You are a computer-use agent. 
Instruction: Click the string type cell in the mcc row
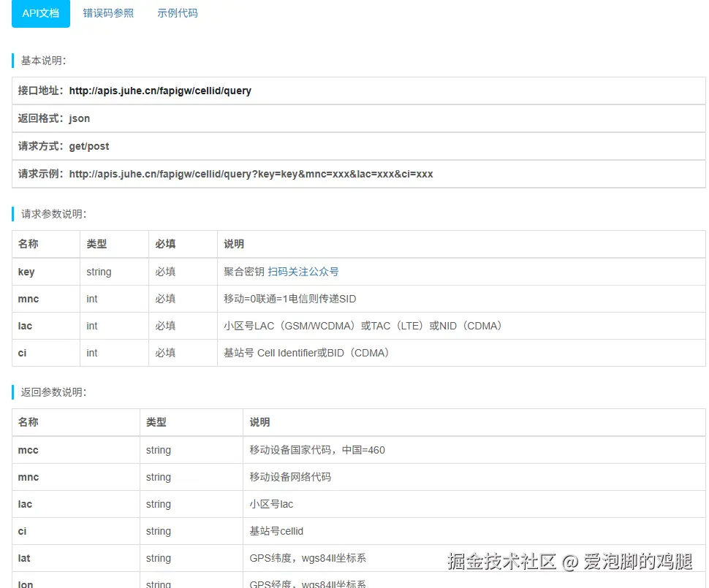pyautogui.click(x=192, y=450)
